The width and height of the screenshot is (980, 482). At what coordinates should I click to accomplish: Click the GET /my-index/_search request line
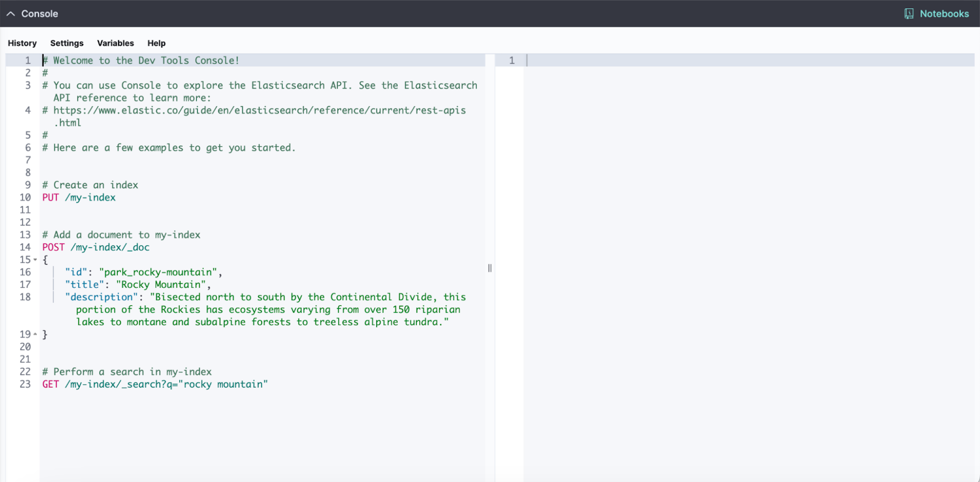(x=155, y=384)
